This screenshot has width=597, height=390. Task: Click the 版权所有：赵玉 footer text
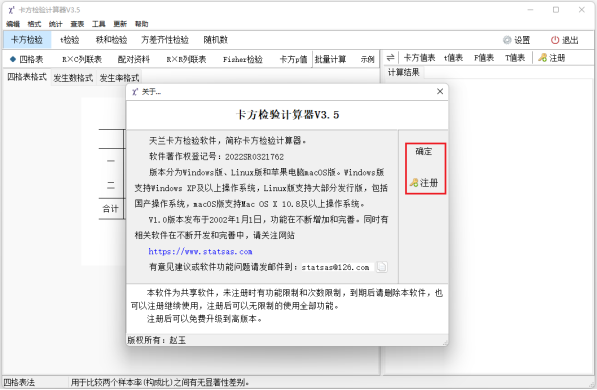click(156, 340)
